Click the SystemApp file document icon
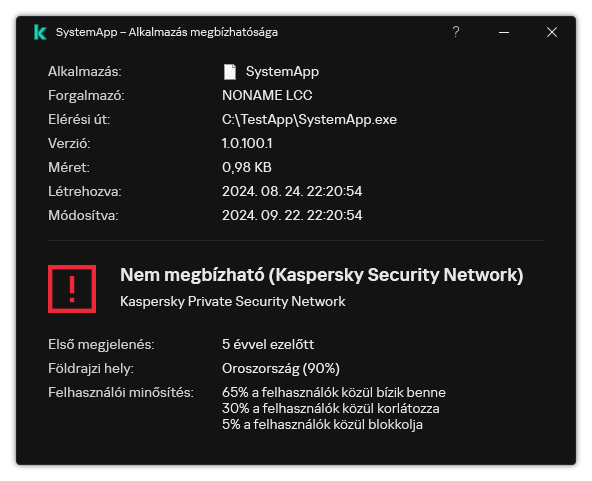The height and width of the screenshot is (481, 592). click(x=230, y=72)
